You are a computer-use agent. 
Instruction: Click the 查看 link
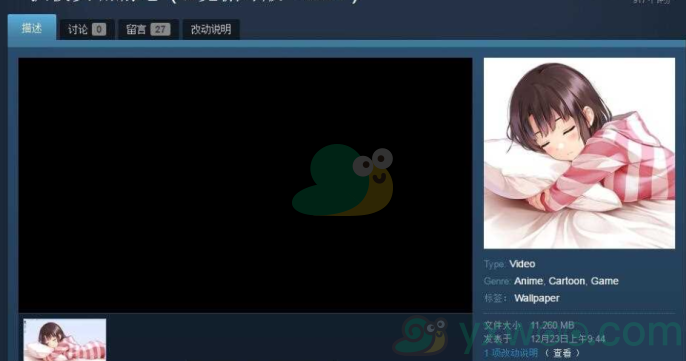[562, 353]
